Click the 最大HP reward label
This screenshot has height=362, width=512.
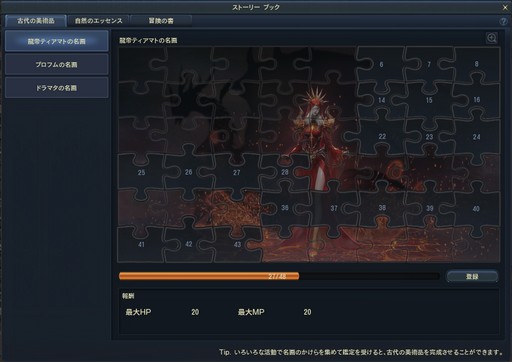138,312
